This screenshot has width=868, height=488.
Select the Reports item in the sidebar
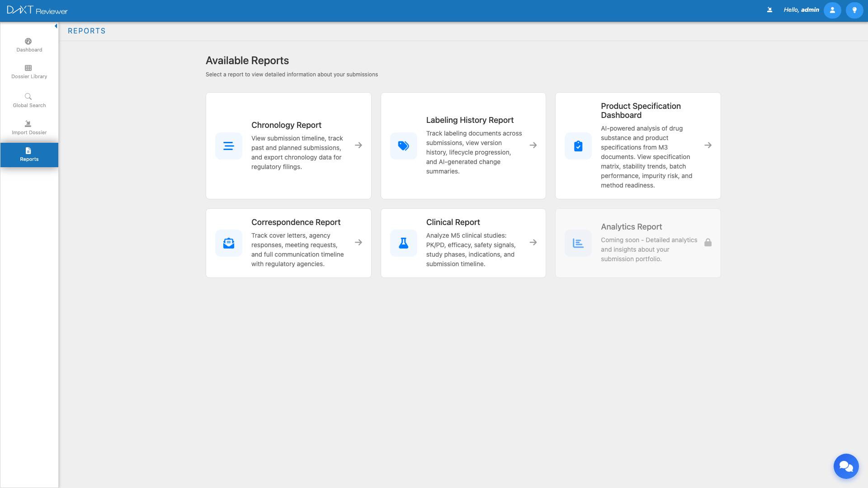coord(29,155)
